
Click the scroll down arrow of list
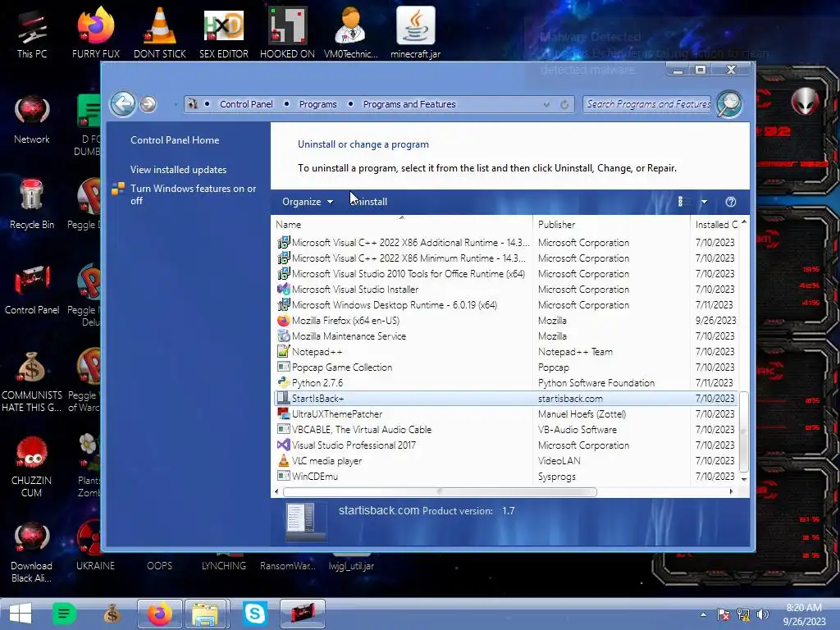coord(743,479)
